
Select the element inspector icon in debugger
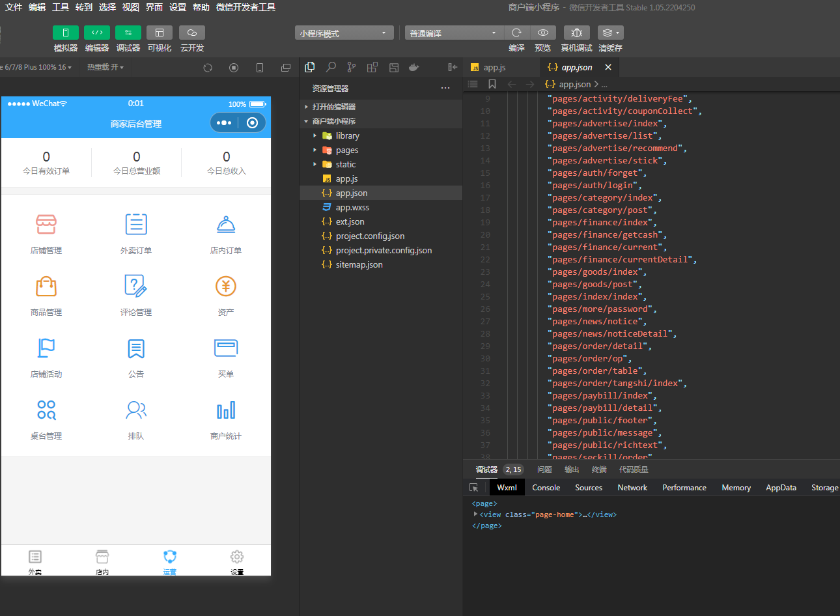pos(474,487)
